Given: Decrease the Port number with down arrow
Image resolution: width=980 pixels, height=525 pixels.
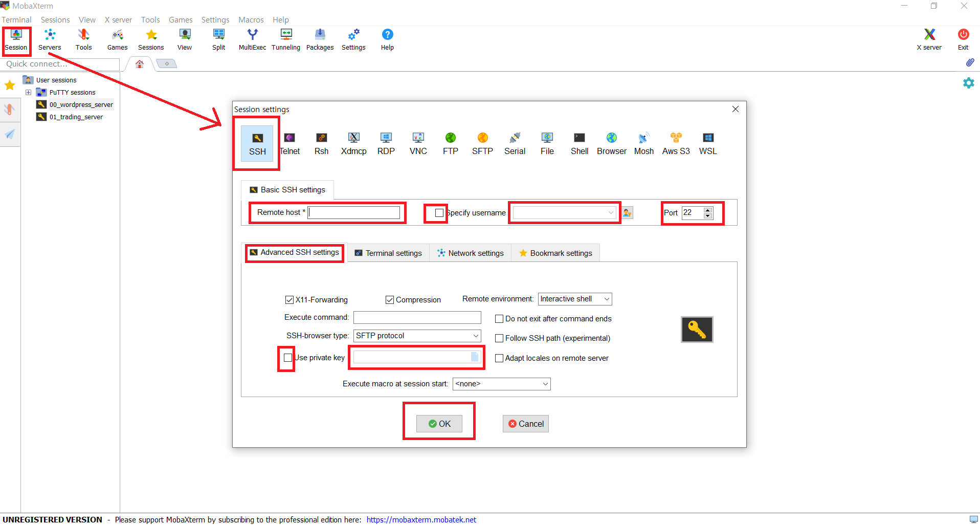Looking at the screenshot, I should tap(708, 215).
